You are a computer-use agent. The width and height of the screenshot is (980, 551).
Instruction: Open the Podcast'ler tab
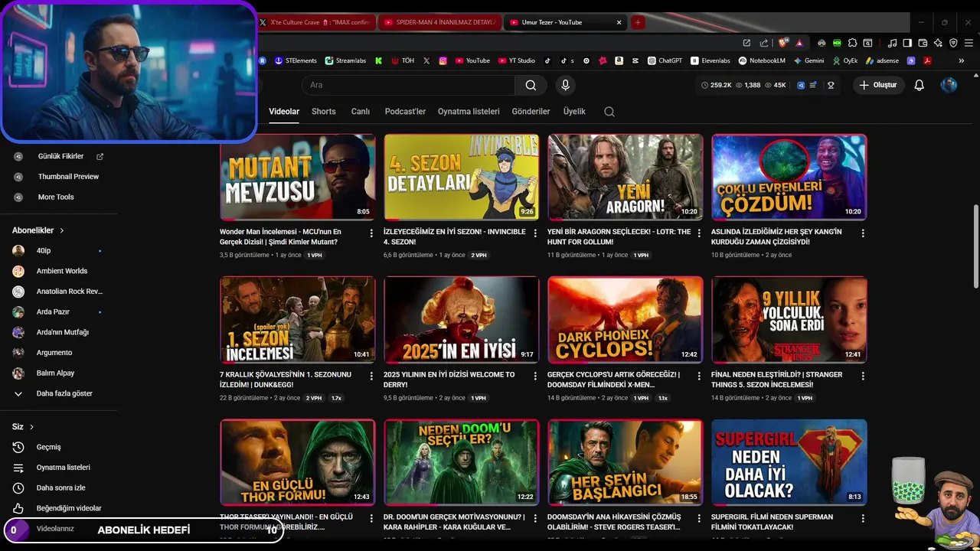coord(405,112)
